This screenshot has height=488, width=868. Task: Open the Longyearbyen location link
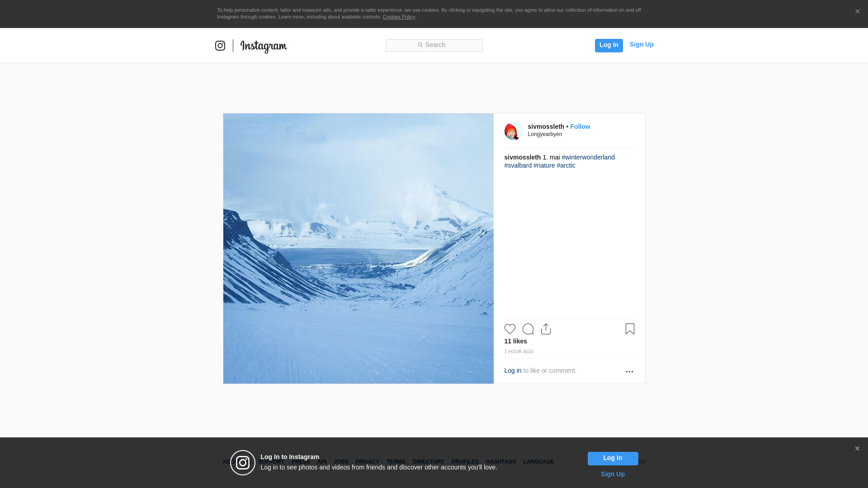545,134
